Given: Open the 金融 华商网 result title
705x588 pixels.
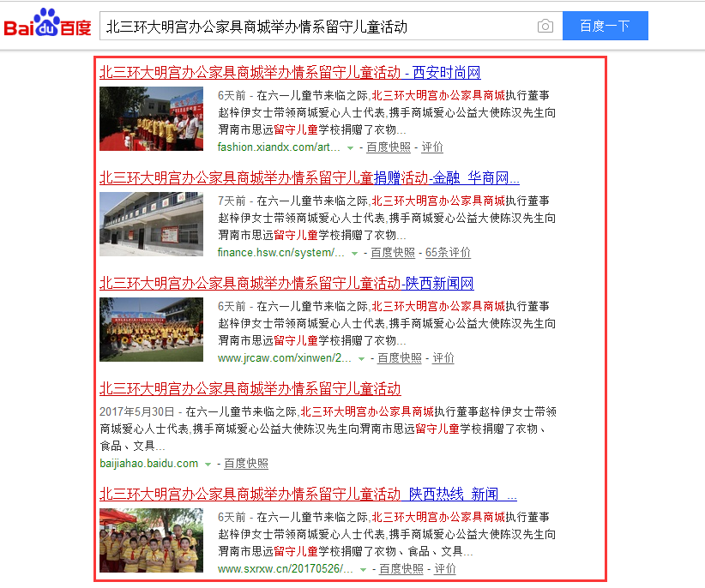Looking at the screenshot, I should (x=310, y=178).
